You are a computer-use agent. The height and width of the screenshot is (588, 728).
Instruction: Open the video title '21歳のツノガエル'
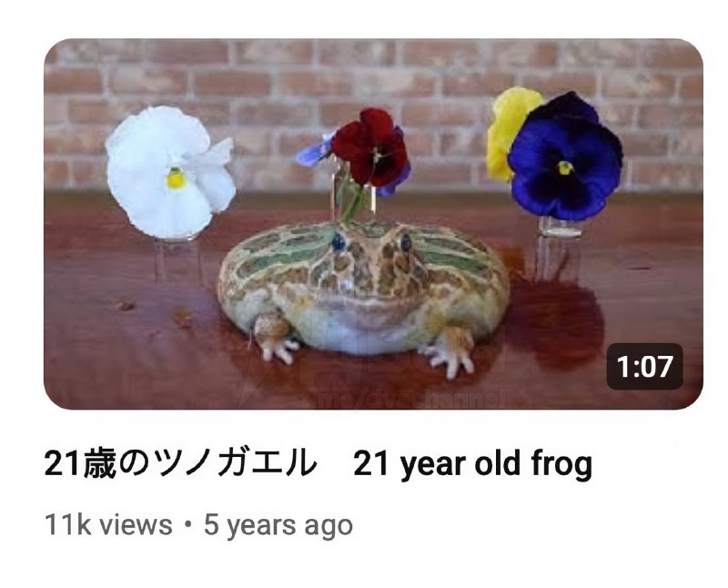180,463
